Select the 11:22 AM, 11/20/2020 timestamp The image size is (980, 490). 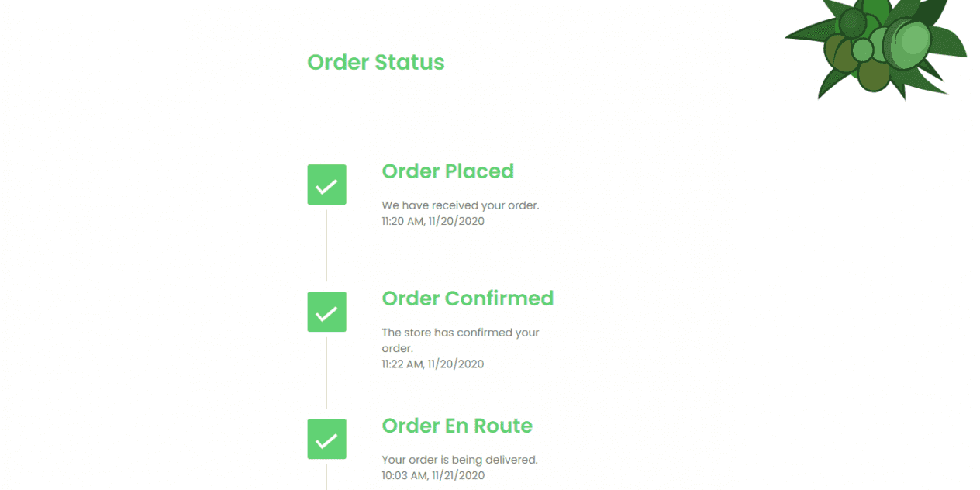433,364
